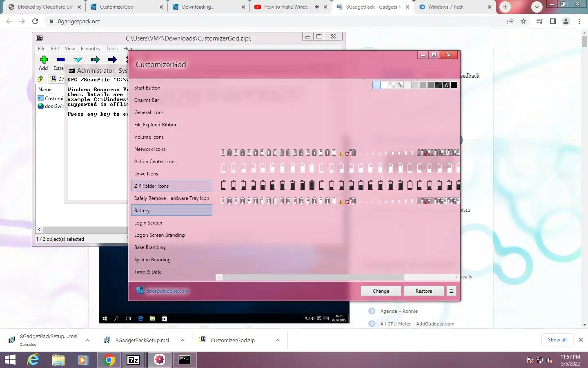Click the Change button in CustomizerGod
This screenshot has width=588, height=368.
pyautogui.click(x=381, y=291)
